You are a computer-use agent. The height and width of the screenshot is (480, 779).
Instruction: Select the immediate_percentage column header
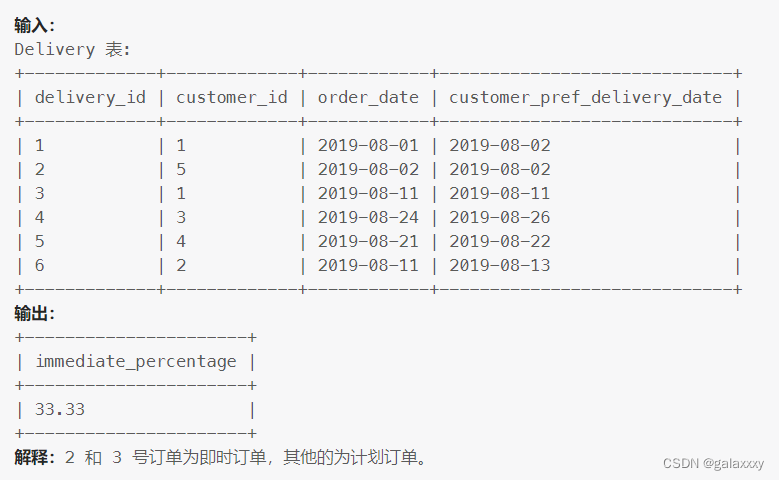[x=136, y=361]
